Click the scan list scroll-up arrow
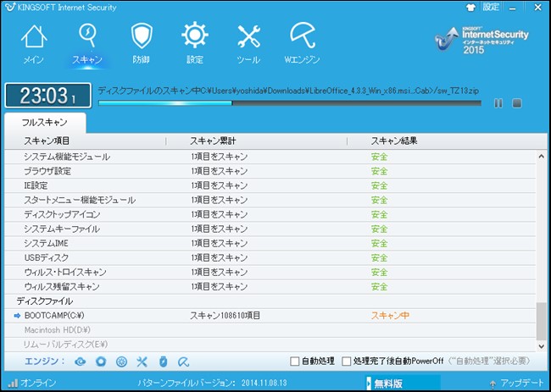The height and width of the screenshot is (392, 551). coord(542,157)
